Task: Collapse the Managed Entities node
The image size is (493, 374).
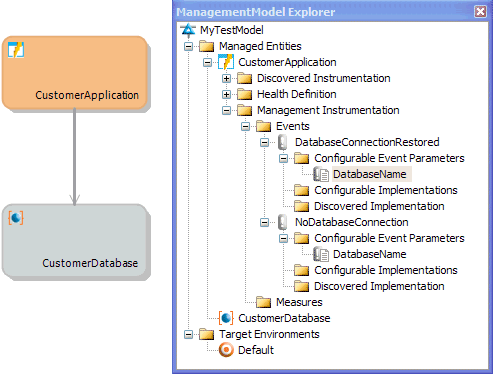Action: (x=189, y=46)
